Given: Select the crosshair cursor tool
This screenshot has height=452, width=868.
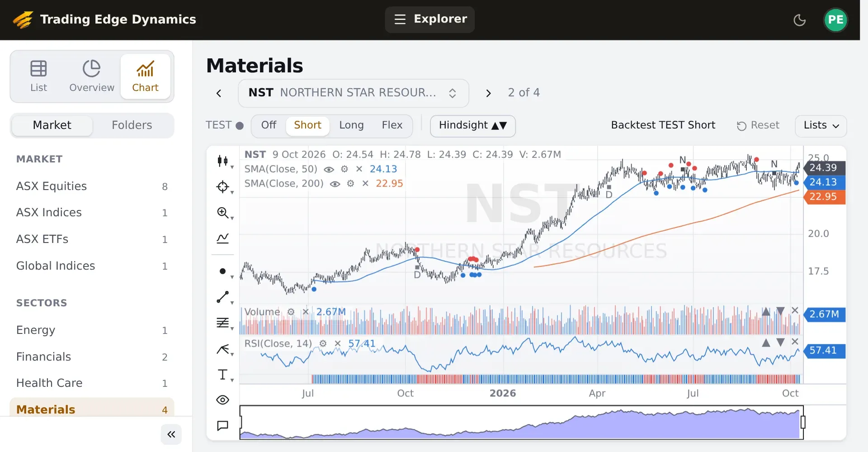Looking at the screenshot, I should [x=222, y=186].
